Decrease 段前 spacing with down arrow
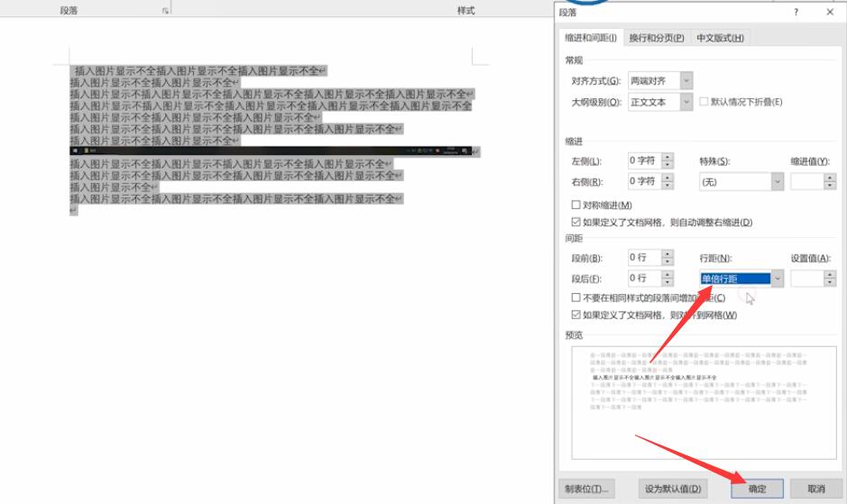Screen dimensions: 847x504 click(667, 261)
